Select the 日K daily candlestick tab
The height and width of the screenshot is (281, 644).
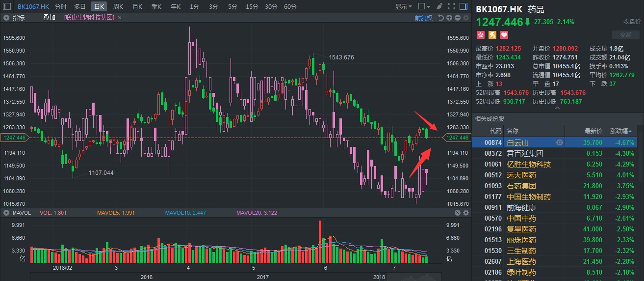click(x=99, y=7)
